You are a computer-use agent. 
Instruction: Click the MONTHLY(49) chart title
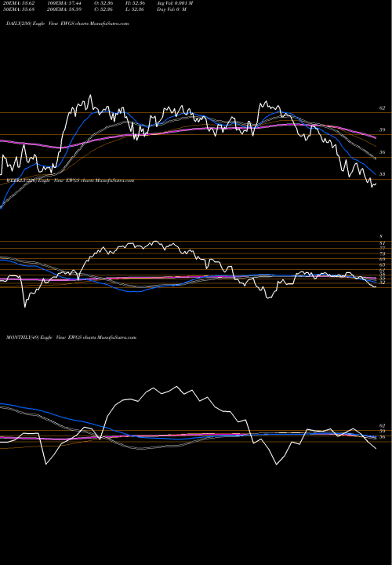pyautogui.click(x=71, y=337)
